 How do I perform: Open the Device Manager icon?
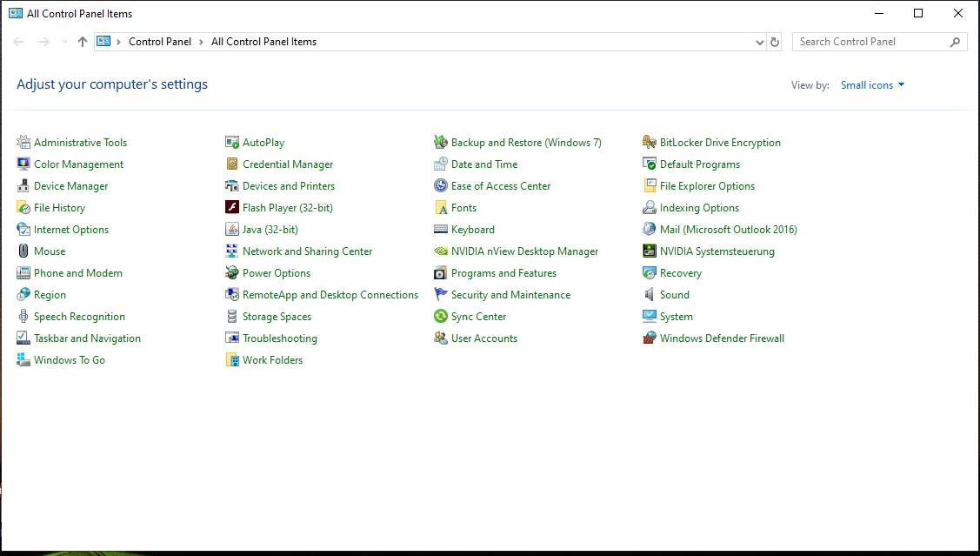tap(23, 186)
